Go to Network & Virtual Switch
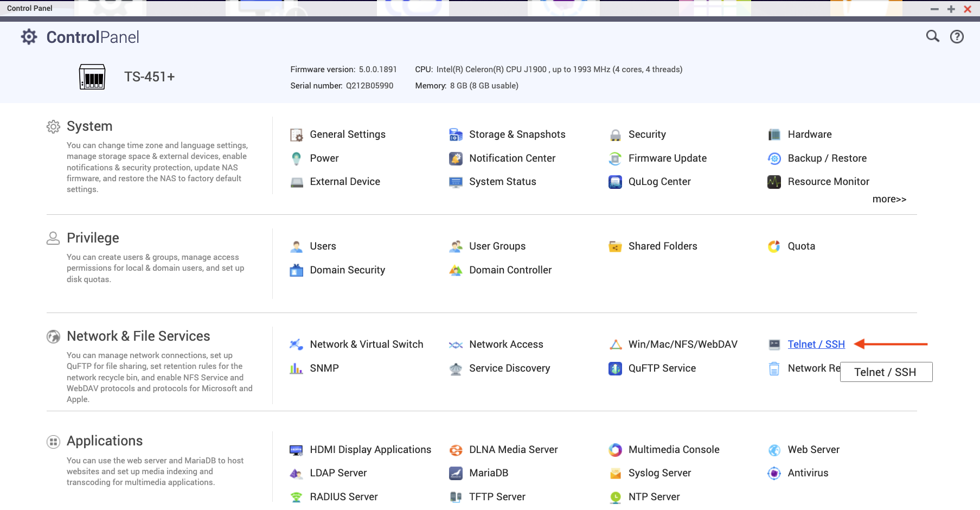 pyautogui.click(x=366, y=345)
